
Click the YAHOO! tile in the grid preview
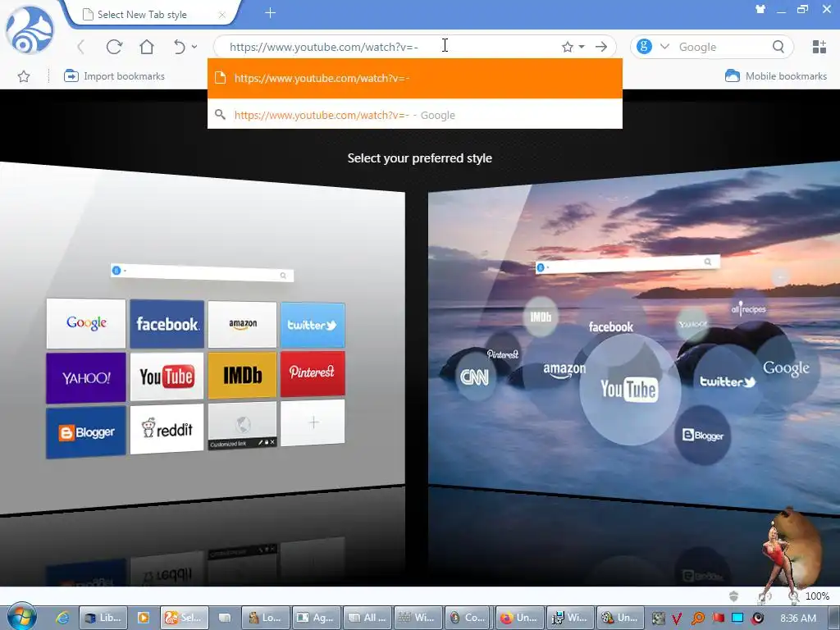[x=85, y=377]
